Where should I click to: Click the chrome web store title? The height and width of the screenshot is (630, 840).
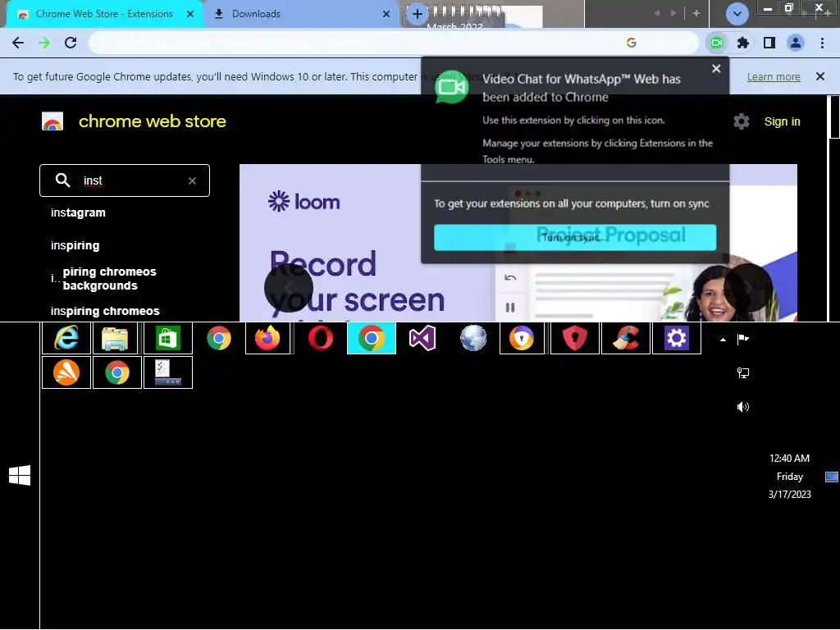(x=152, y=121)
